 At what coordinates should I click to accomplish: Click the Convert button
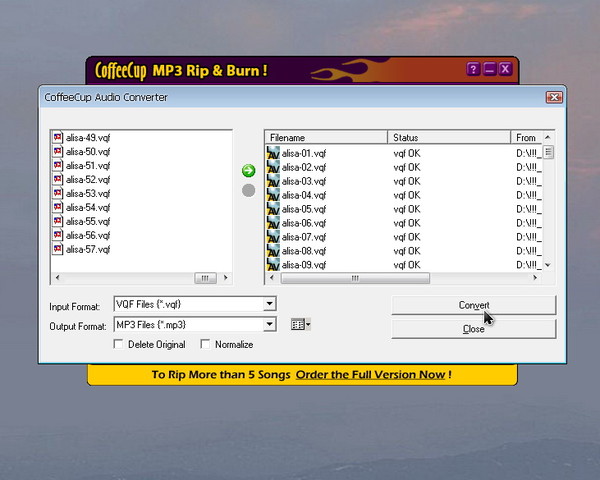(x=474, y=305)
